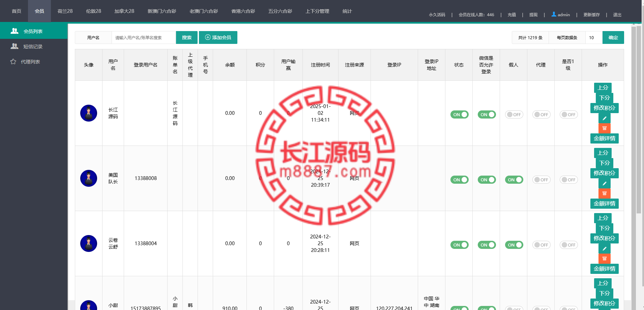The height and width of the screenshot is (310, 644).
Task: Click the 更新缓存 link
Action: click(x=591, y=15)
